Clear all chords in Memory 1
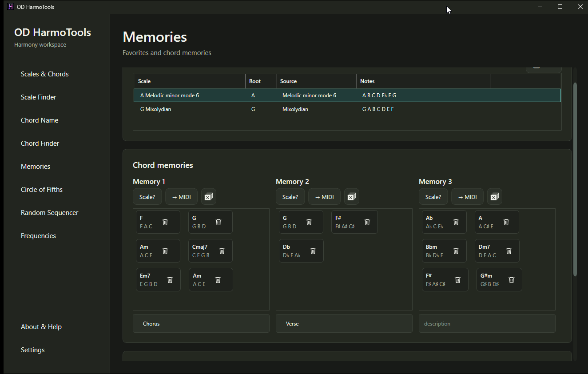 point(209,197)
